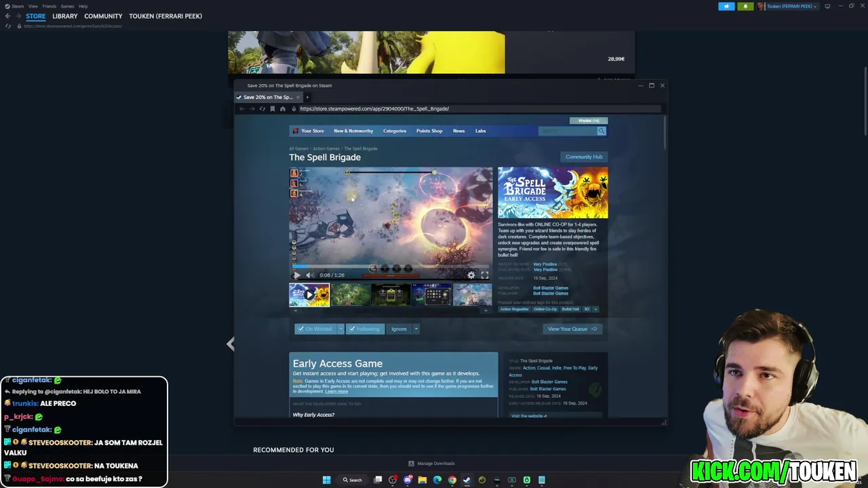The image size is (868, 488).
Task: Open the STORE tab in Steam client
Action: pos(36,16)
